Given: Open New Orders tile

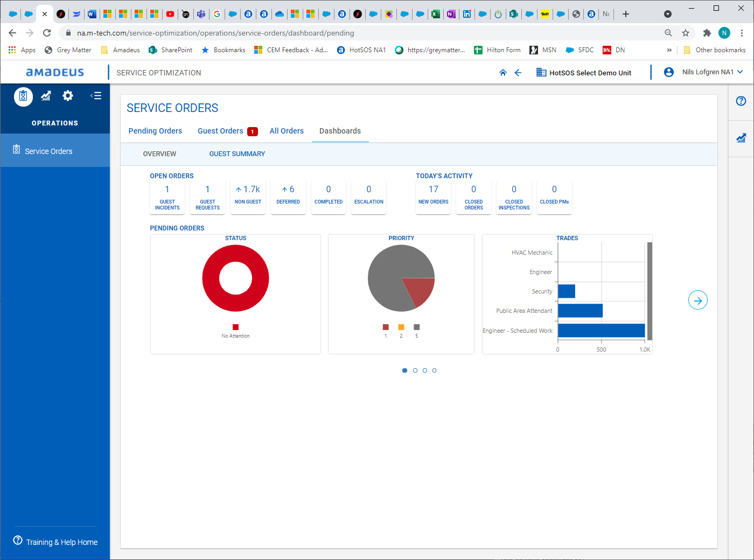Looking at the screenshot, I should click(434, 197).
